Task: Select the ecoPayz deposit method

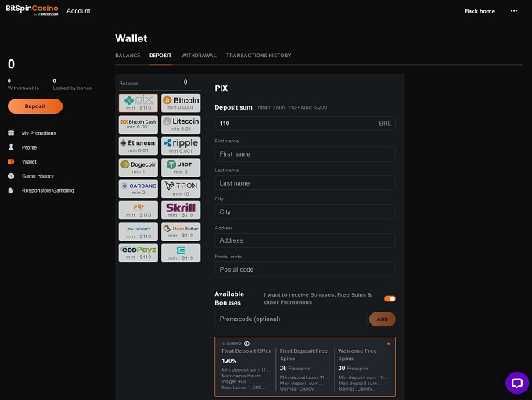Action: [x=138, y=252]
